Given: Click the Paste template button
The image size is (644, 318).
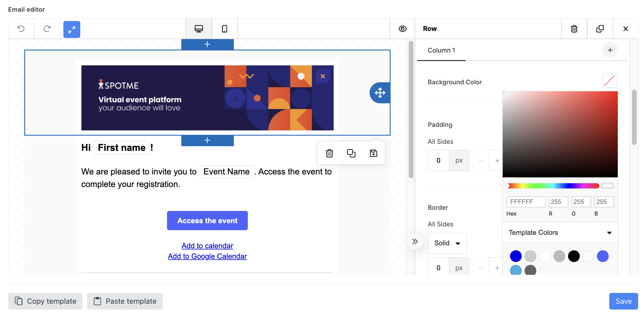Looking at the screenshot, I should point(125,301).
